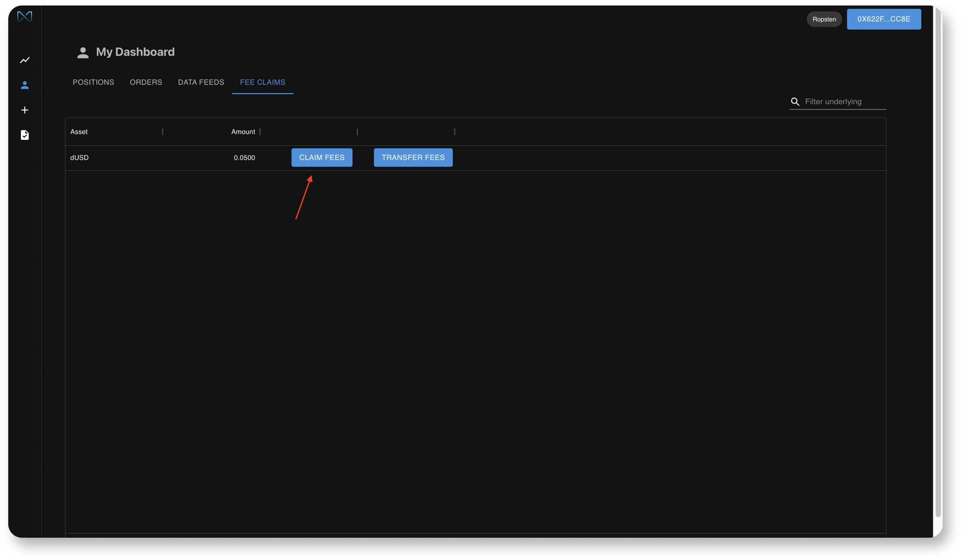Image resolution: width=962 pixels, height=560 pixels.
Task: Click the Ropsten network chip
Action: [x=824, y=19]
